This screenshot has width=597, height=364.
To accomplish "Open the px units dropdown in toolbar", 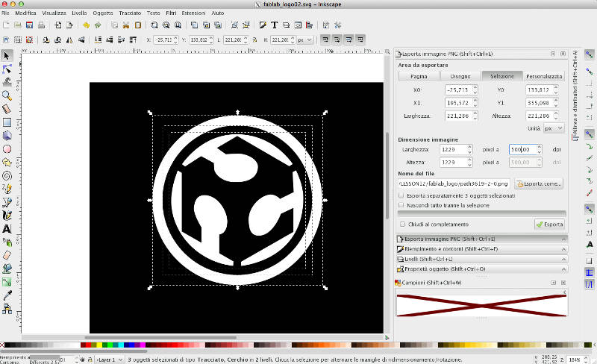I will [x=305, y=40].
